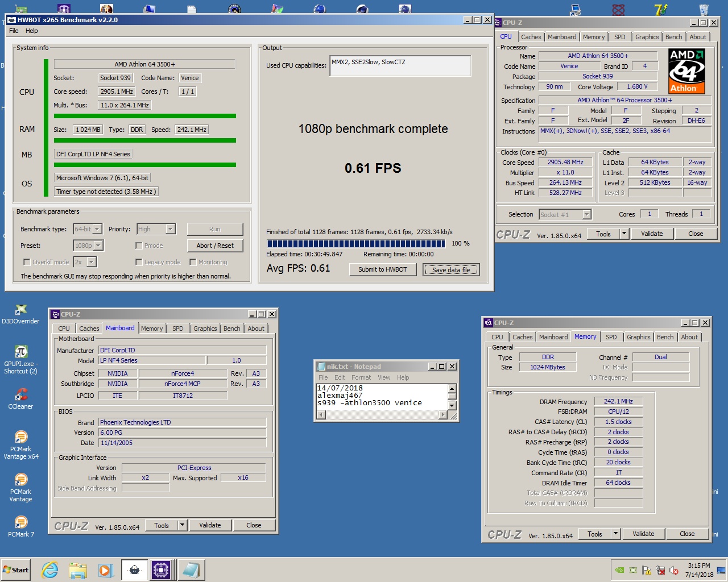Screen dimensions: 728x582
Task: Click the Show desktop button at taskbar end
Action: 722,570
